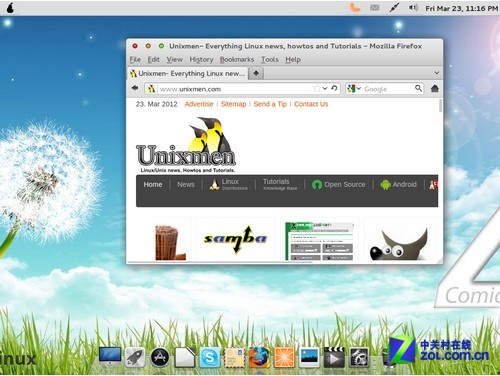Image resolution: width=500 pixels, height=376 pixels.
Task: Open the app store icon in dock
Action: click(160, 357)
